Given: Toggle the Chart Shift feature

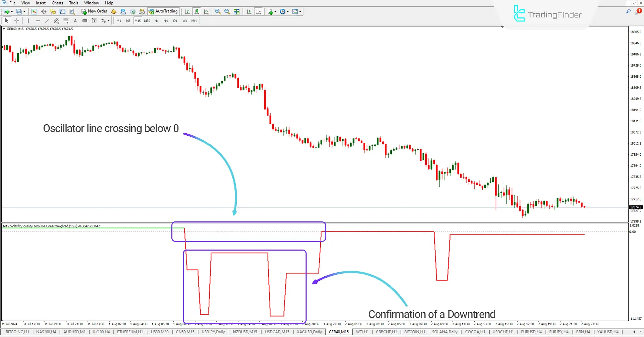Looking at the screenshot, I should coord(259,11).
